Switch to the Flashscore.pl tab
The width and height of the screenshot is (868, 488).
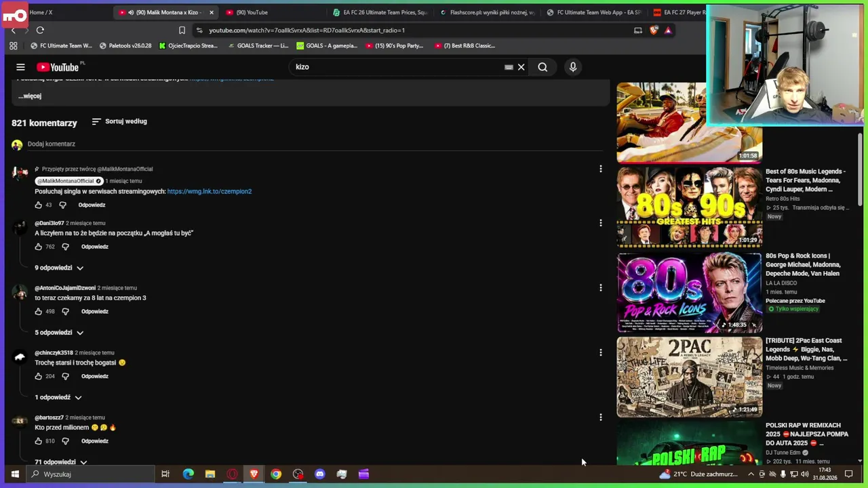click(x=488, y=12)
